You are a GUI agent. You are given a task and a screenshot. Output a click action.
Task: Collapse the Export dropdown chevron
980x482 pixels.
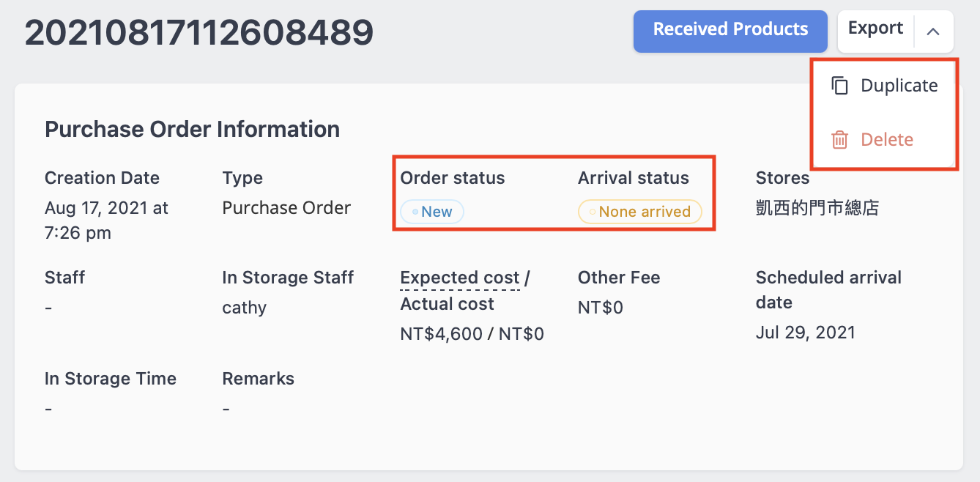click(x=933, y=31)
